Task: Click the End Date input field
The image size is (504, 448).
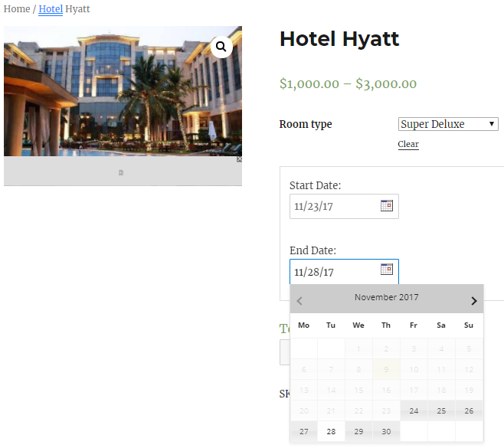Action: coord(344,272)
